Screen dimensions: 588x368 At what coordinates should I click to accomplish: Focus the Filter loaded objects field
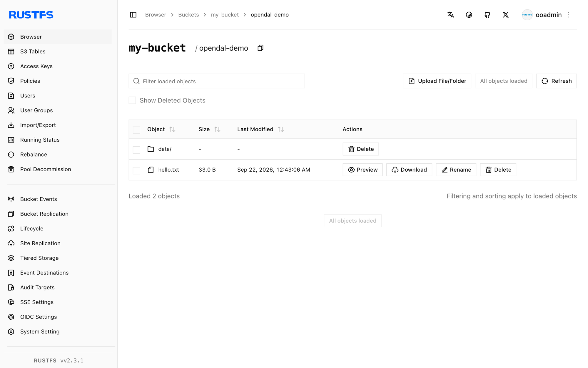tap(217, 81)
